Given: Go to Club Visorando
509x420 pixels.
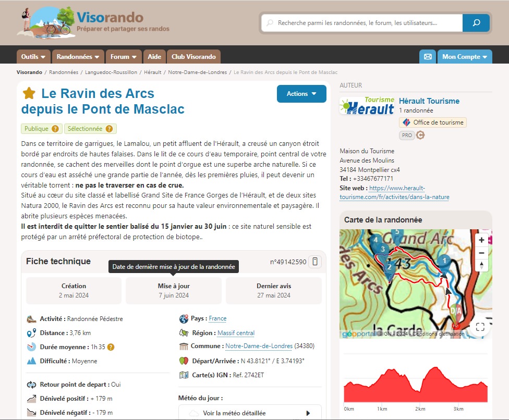Looking at the screenshot, I should (x=193, y=57).
